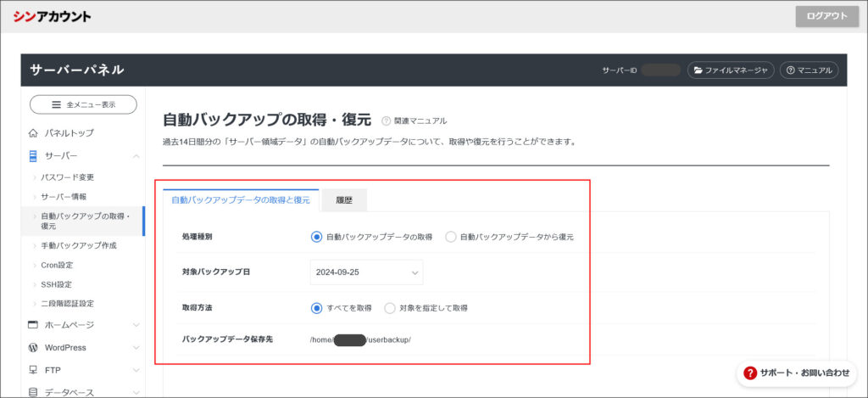Click the バックアップデータ保存先 label
The height and width of the screenshot is (398, 868).
point(227,339)
